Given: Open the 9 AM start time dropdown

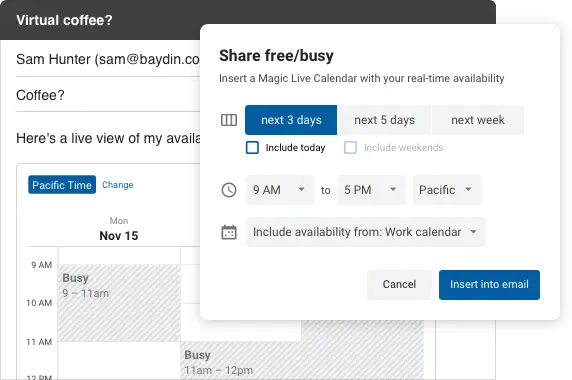Looking at the screenshot, I should (x=279, y=190).
